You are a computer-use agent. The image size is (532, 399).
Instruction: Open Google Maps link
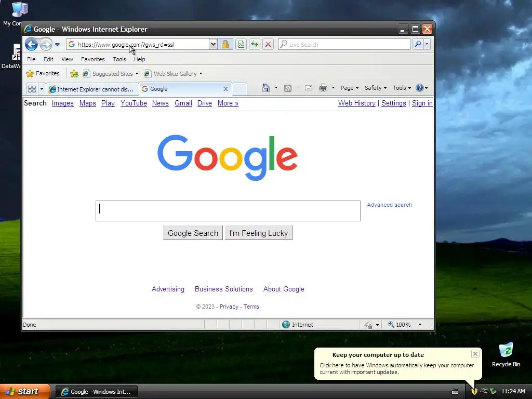coord(87,103)
